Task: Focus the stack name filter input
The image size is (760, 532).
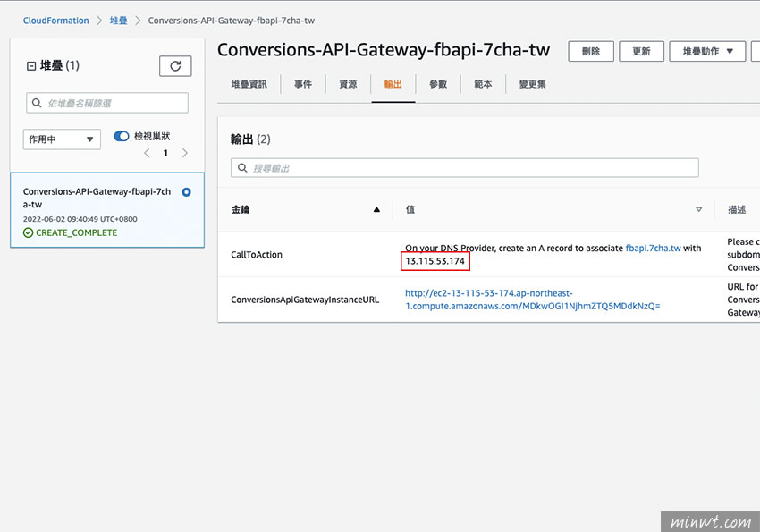Action: [107, 103]
